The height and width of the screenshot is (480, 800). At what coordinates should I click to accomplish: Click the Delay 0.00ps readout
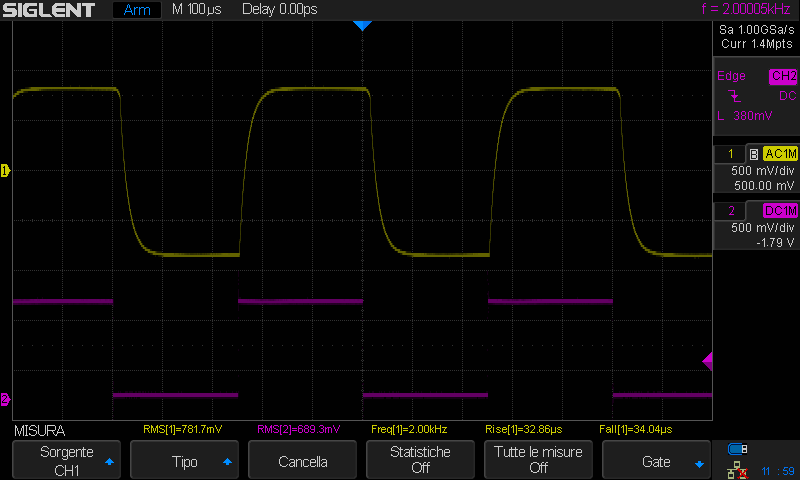[280, 9]
